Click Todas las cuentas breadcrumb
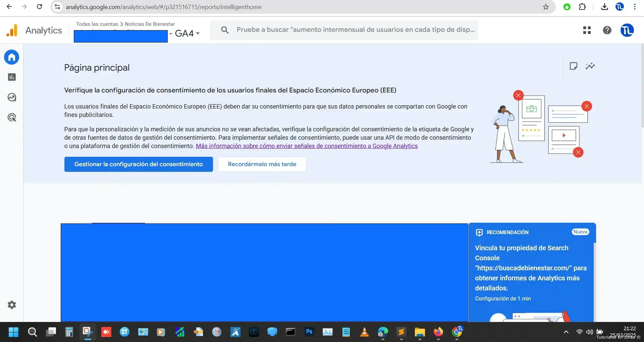 pos(97,24)
